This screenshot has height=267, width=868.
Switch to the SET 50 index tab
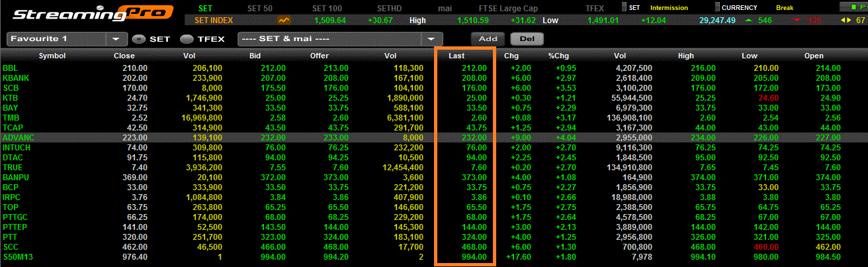[261, 8]
